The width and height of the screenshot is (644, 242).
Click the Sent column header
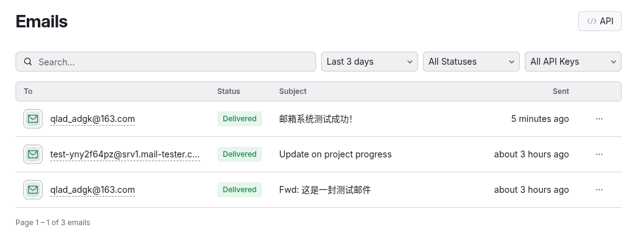(561, 91)
